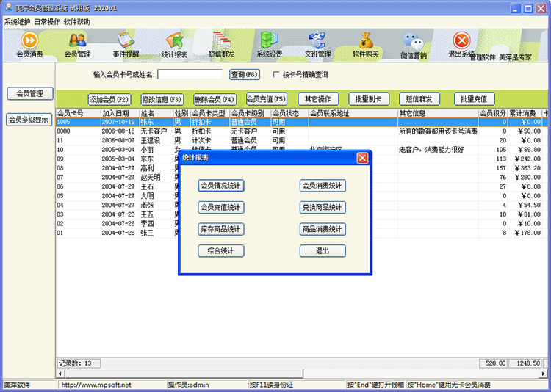The height and width of the screenshot is (392, 551).
Task: Open 事件提醒 from the toolbar
Action: click(x=126, y=44)
